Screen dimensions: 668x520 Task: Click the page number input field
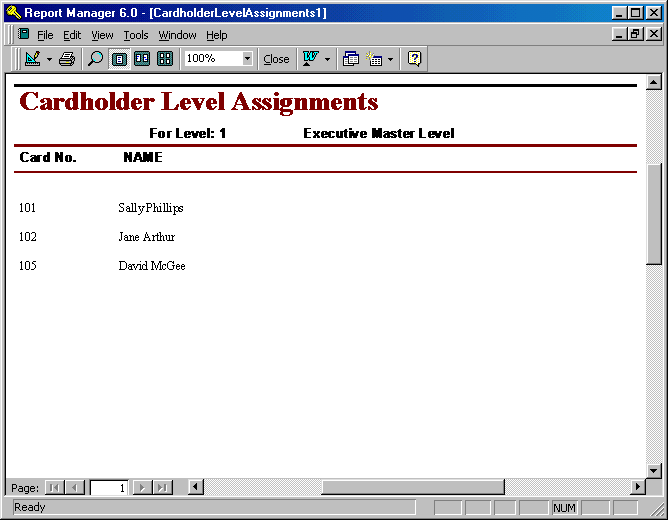(109, 487)
